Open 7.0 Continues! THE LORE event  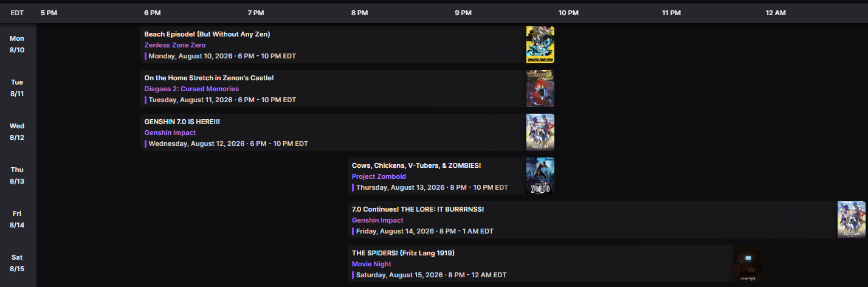[418, 209]
